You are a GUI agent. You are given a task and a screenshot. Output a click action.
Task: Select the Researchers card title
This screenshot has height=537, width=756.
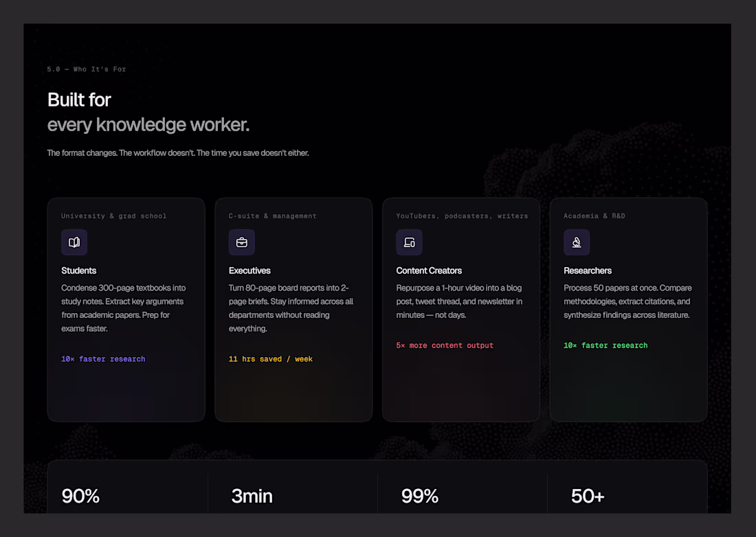pyautogui.click(x=587, y=271)
